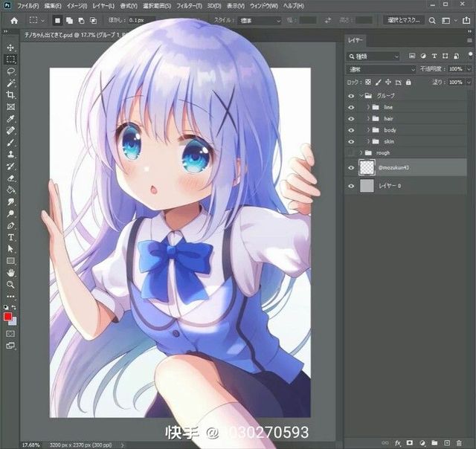The height and width of the screenshot is (449, 476).
Task: Select the Zoom tool
Action: pyautogui.click(x=10, y=285)
